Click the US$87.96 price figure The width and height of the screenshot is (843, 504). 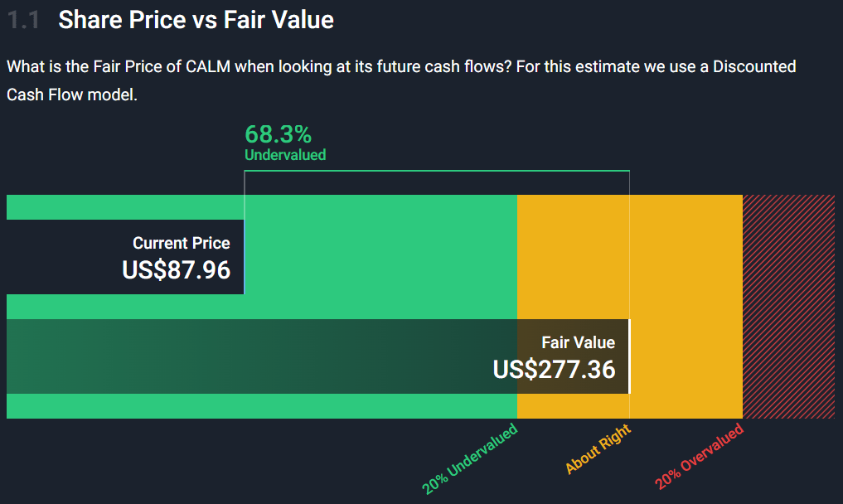pyautogui.click(x=177, y=269)
